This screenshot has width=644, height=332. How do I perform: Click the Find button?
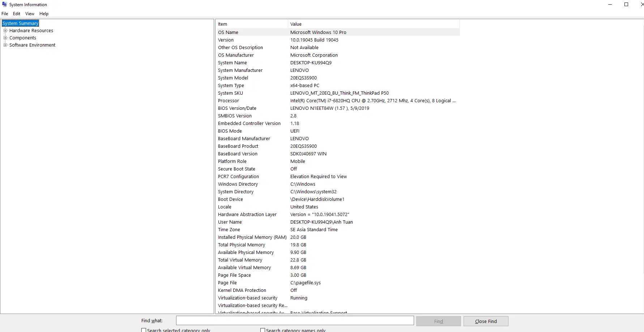tap(438, 321)
